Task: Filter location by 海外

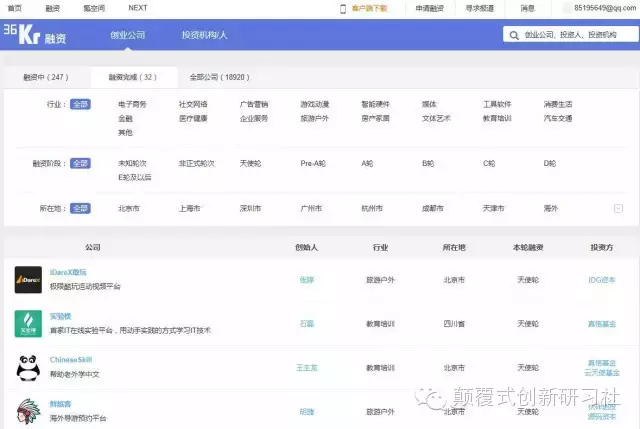Action: [551, 209]
